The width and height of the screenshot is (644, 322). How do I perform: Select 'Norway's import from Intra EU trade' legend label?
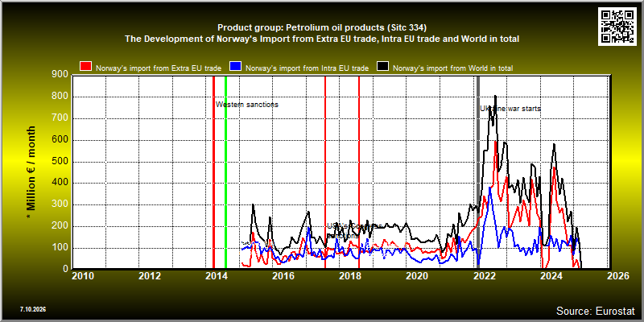(x=307, y=68)
